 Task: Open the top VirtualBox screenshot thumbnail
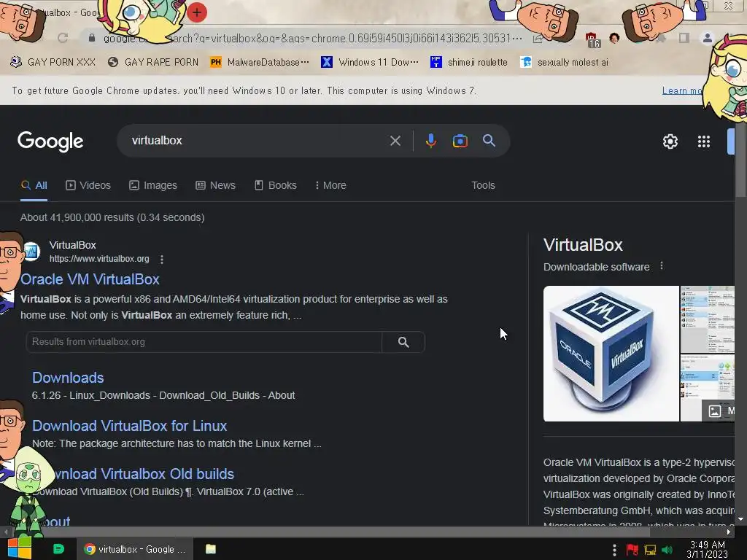pos(708,319)
